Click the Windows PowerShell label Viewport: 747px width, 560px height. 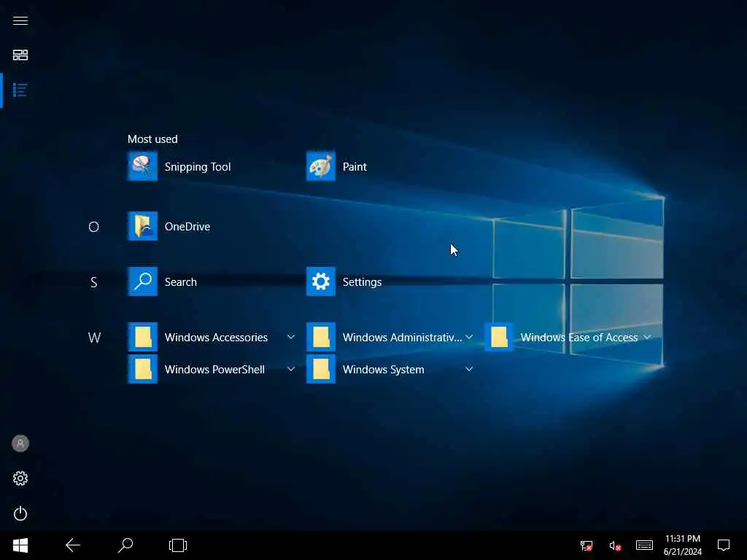tap(214, 370)
